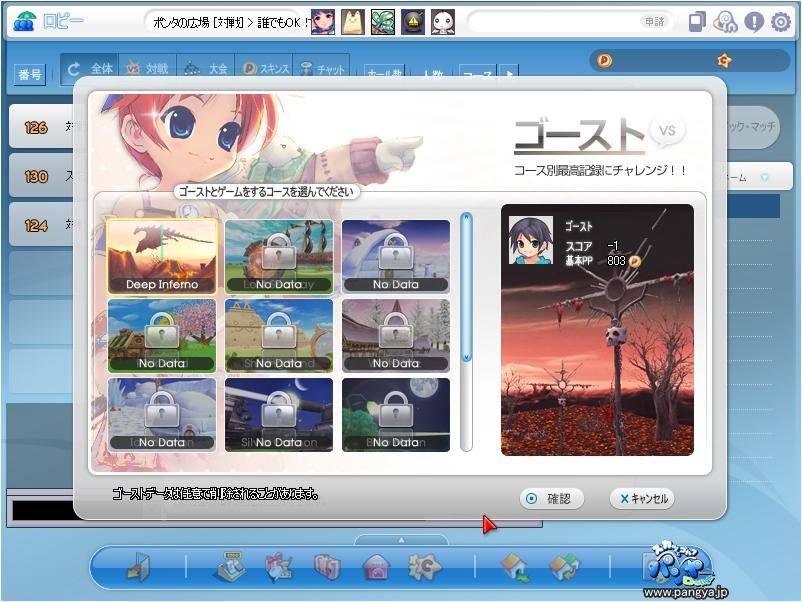Screen dimensions: 802x602
Task: Select the locked cherry blossom course thumbnail
Action: click(162, 336)
